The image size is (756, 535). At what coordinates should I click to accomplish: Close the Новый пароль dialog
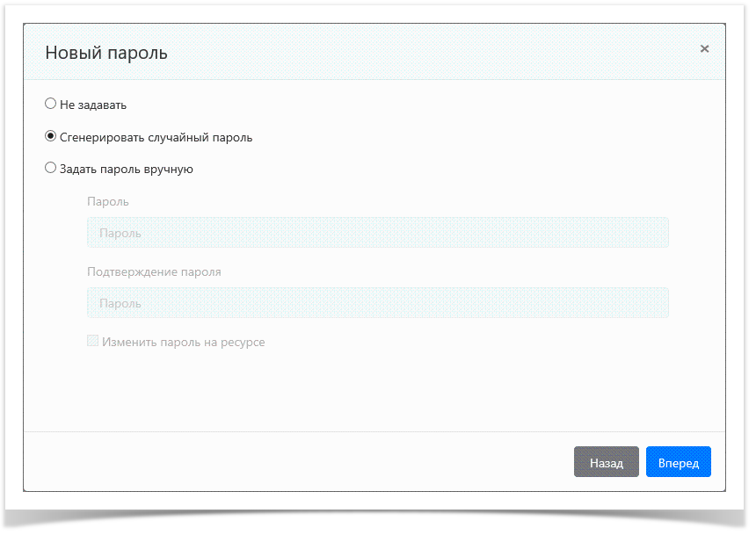click(x=704, y=49)
